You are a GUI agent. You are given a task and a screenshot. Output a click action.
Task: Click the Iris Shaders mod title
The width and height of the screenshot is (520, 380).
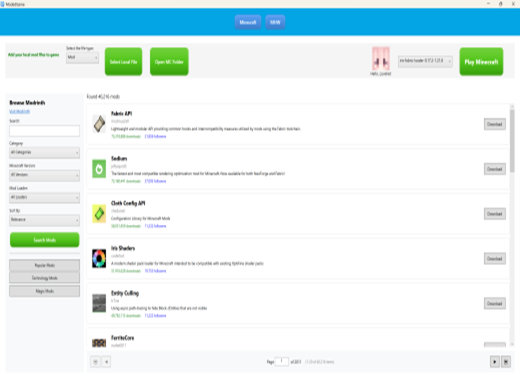pyautogui.click(x=123, y=248)
